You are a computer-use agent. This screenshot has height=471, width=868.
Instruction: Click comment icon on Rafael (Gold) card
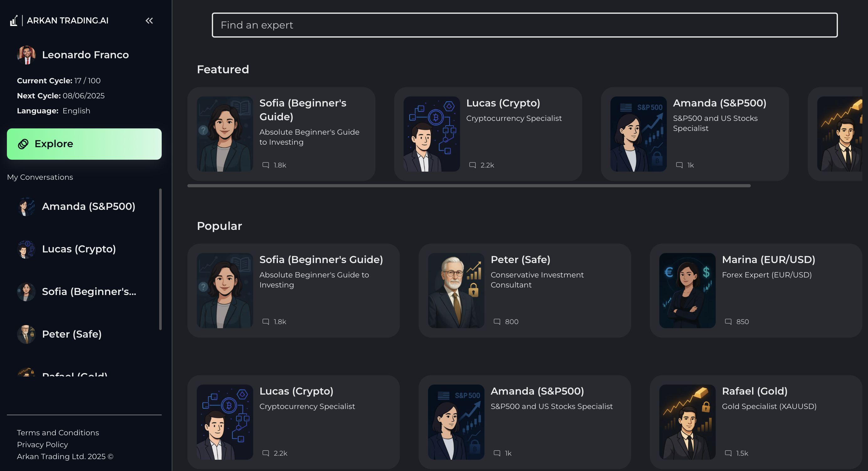[728, 453]
